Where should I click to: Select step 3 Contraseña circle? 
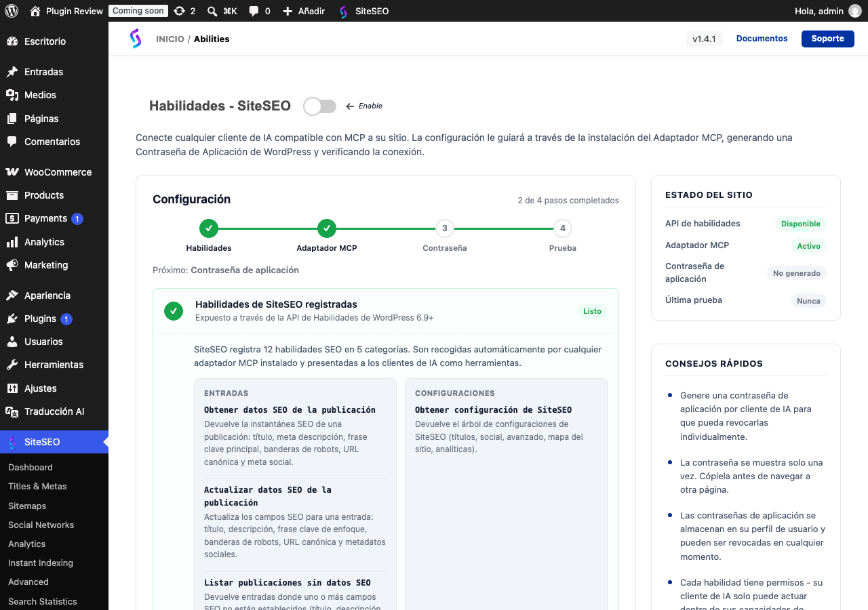click(445, 228)
